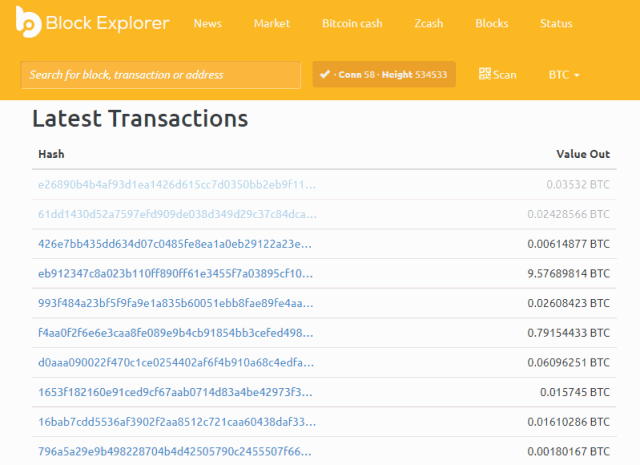
Task: Open transaction eb912347c8a023b110ff...
Action: click(x=176, y=273)
